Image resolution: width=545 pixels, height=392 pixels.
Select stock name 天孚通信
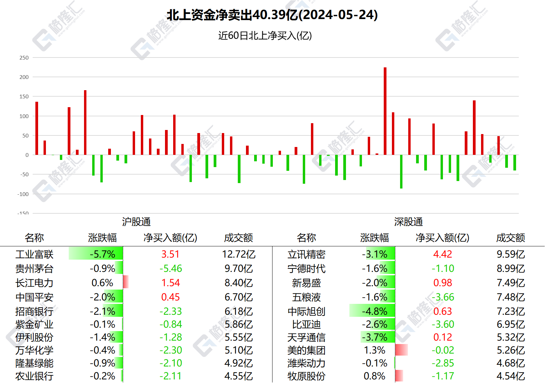click(307, 337)
